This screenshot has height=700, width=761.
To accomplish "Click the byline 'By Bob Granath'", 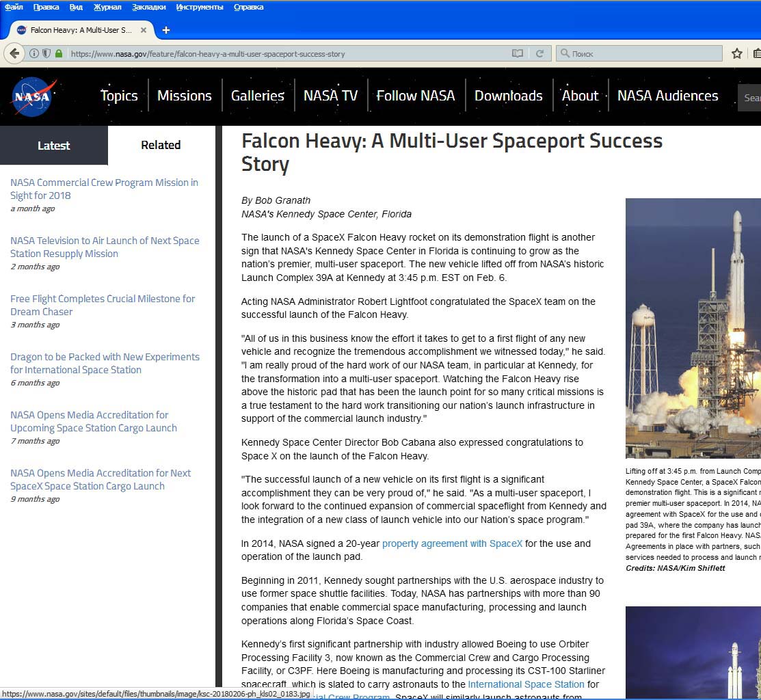I will pyautogui.click(x=276, y=200).
